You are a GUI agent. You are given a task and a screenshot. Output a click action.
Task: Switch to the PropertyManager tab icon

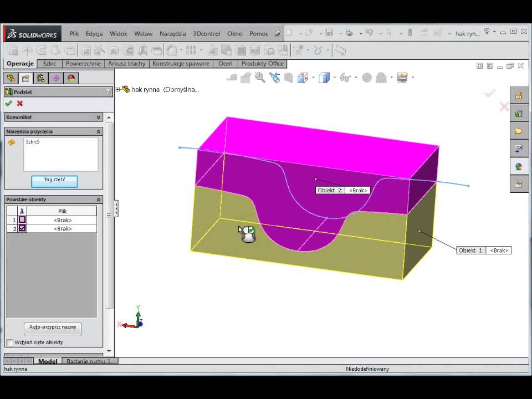pos(25,78)
